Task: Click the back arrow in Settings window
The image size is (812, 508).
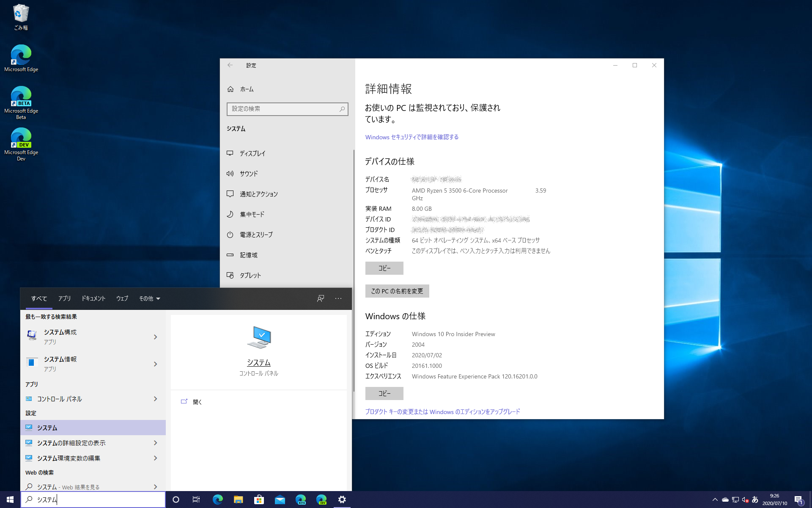Action: [230, 65]
